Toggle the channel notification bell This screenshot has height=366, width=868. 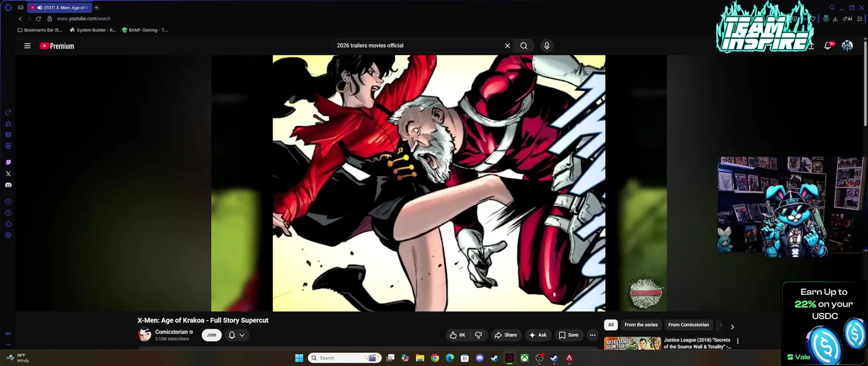[x=232, y=335]
